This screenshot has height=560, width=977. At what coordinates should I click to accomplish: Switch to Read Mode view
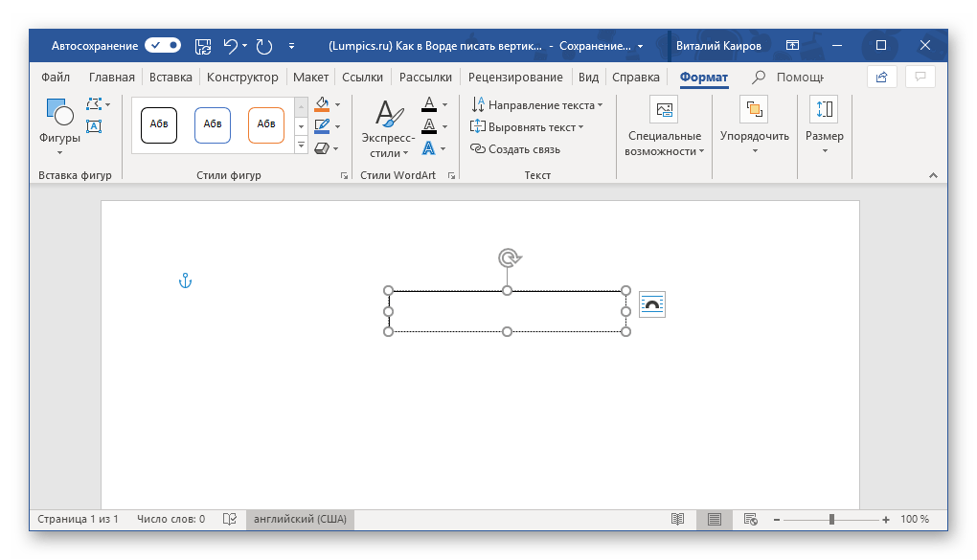[x=677, y=519]
